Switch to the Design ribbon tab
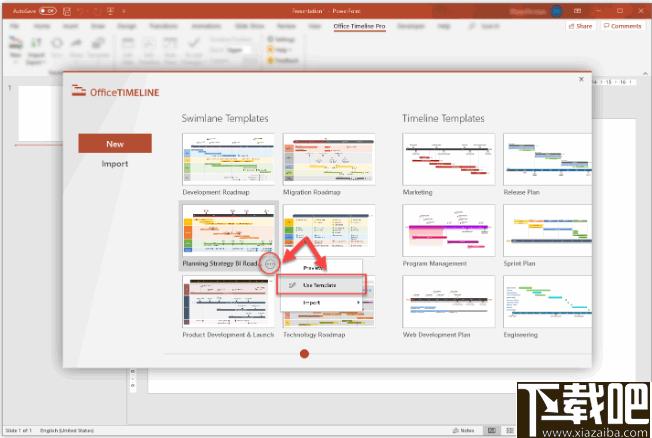Image resolution: width=652 pixels, height=438 pixels. pyautogui.click(x=126, y=26)
